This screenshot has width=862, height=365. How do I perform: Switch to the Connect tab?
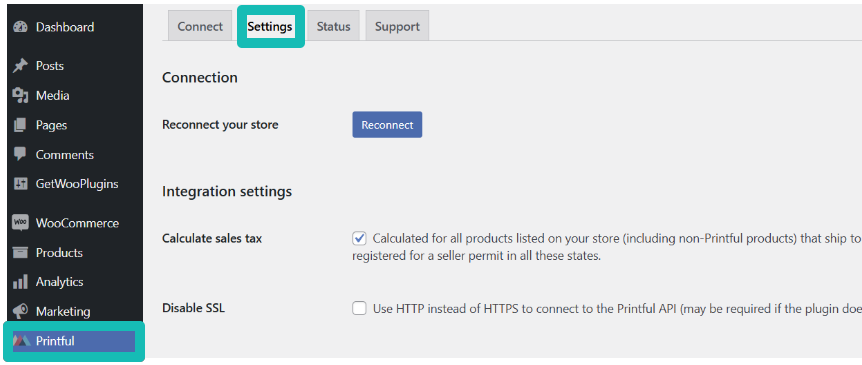click(x=200, y=26)
